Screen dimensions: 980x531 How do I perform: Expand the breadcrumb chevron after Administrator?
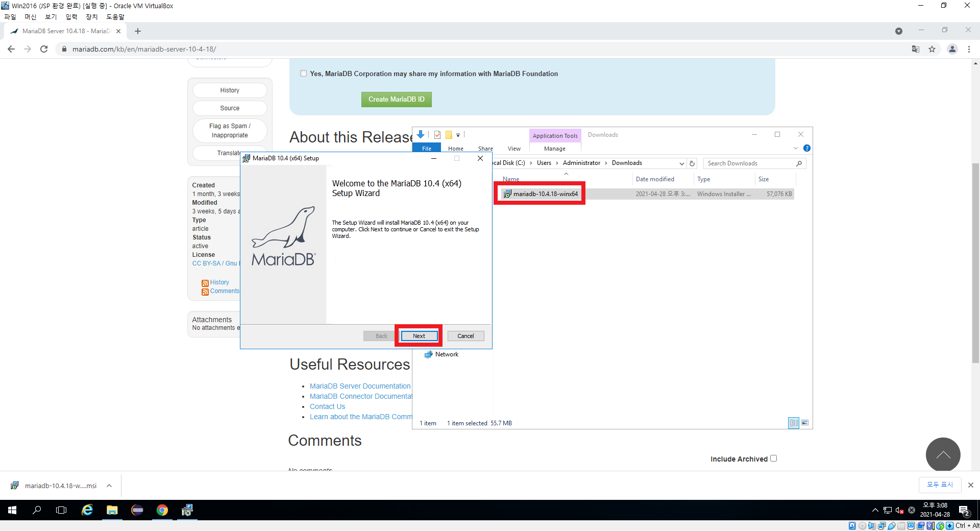pyautogui.click(x=606, y=163)
